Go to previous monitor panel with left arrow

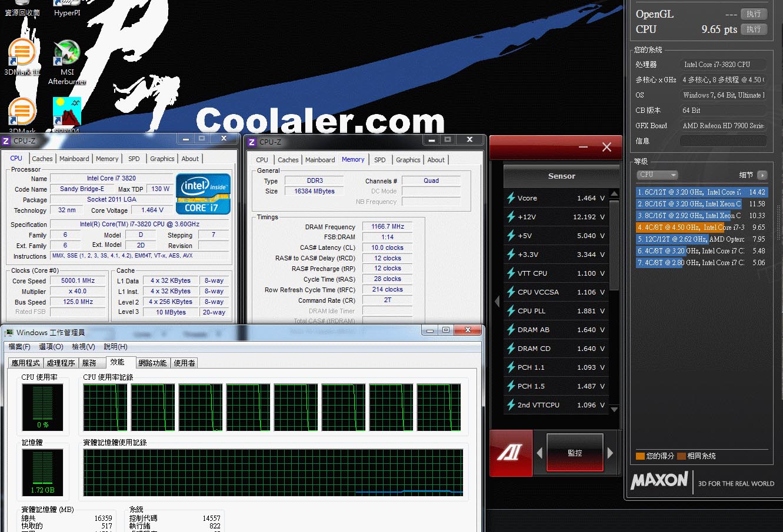click(539, 453)
